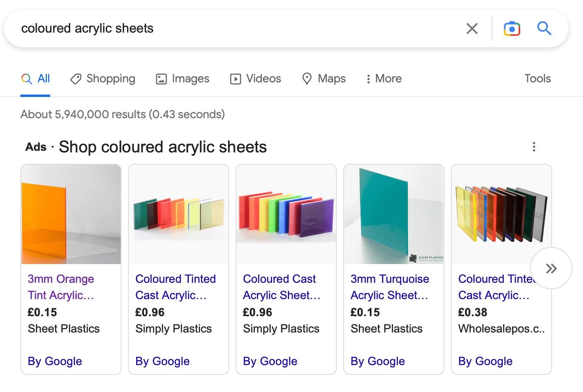Click the blue magnifier search button
The image size is (583, 392).
point(544,29)
